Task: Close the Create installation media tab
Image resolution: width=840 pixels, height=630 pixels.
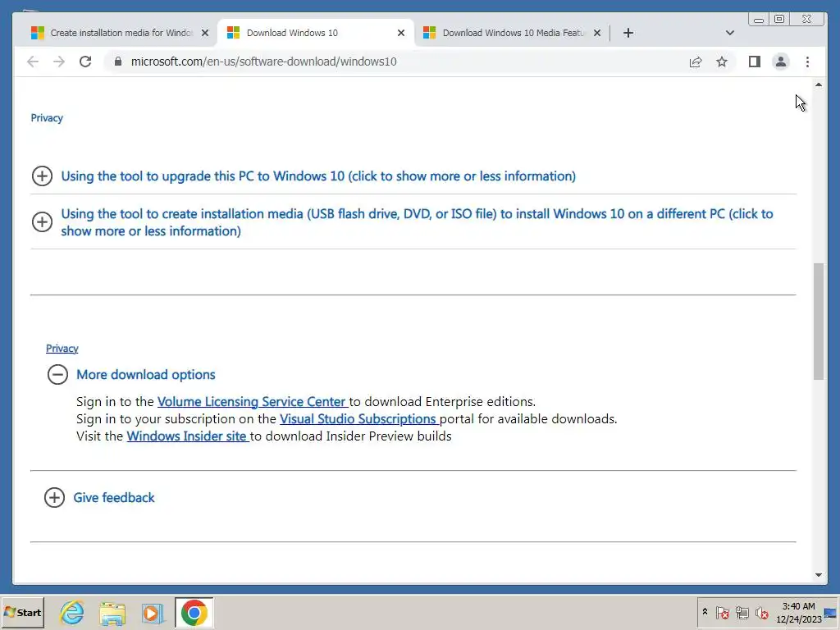Action: coord(204,33)
